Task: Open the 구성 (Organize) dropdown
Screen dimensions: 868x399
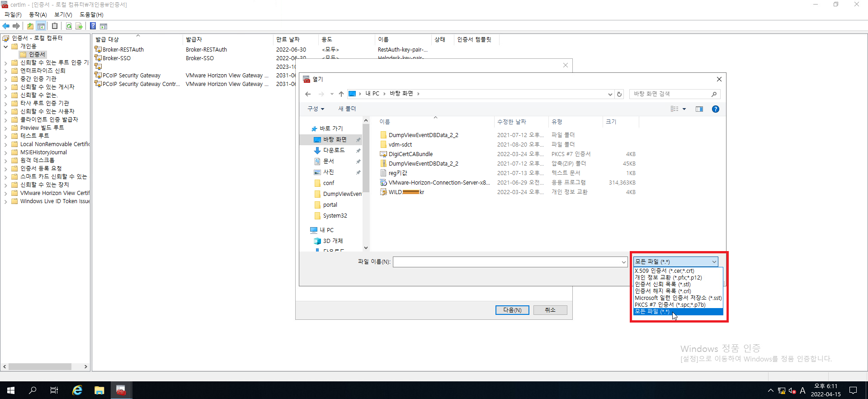Action: point(316,109)
